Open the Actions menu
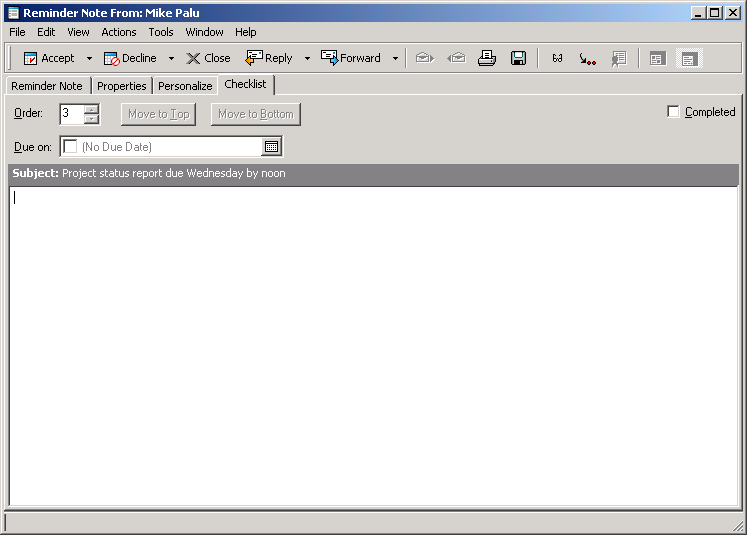The height and width of the screenshot is (535, 747). point(119,32)
